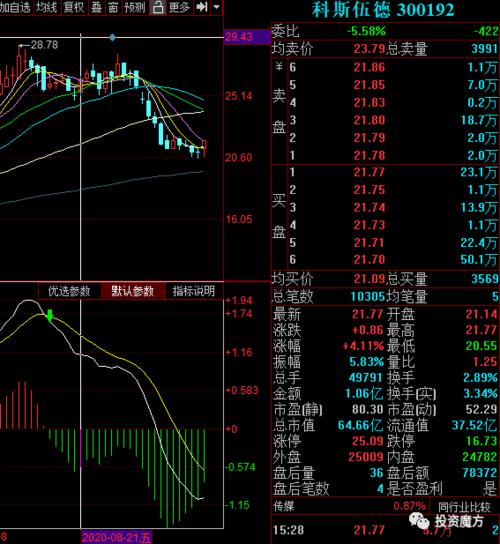The width and height of the screenshot is (500, 544).
Task: Click the 同行业比较 button
Action: 464,507
